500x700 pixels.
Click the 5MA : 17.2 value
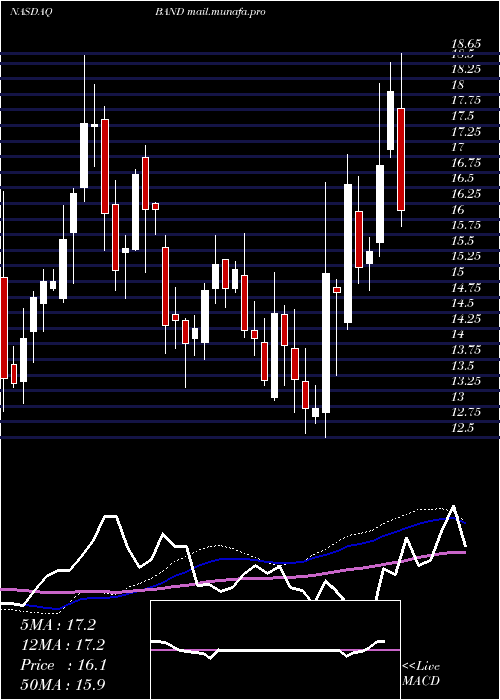click(58, 625)
